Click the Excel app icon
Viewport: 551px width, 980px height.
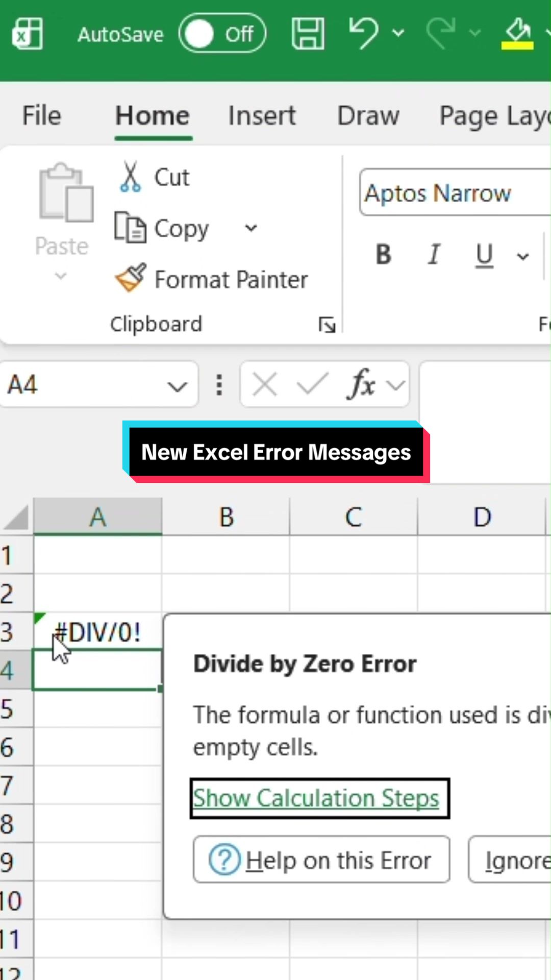click(27, 34)
